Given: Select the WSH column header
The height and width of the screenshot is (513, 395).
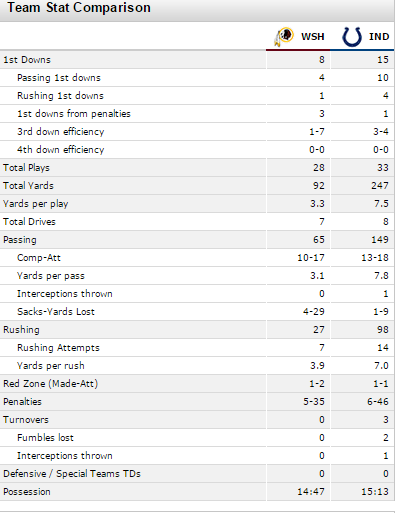Looking at the screenshot, I should [x=313, y=37].
